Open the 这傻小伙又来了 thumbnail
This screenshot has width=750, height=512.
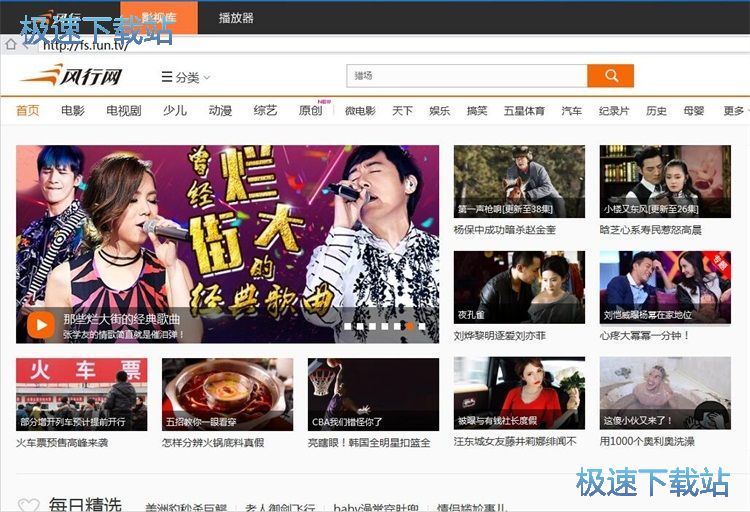[665, 393]
